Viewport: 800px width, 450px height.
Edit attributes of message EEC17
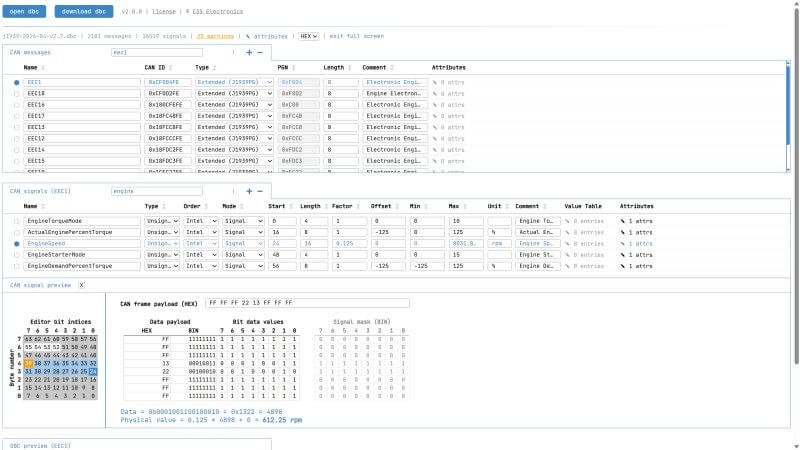[448, 116]
